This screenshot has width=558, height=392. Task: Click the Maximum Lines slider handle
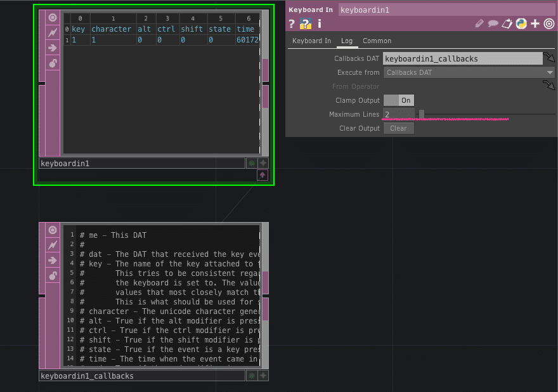pyautogui.click(x=422, y=114)
